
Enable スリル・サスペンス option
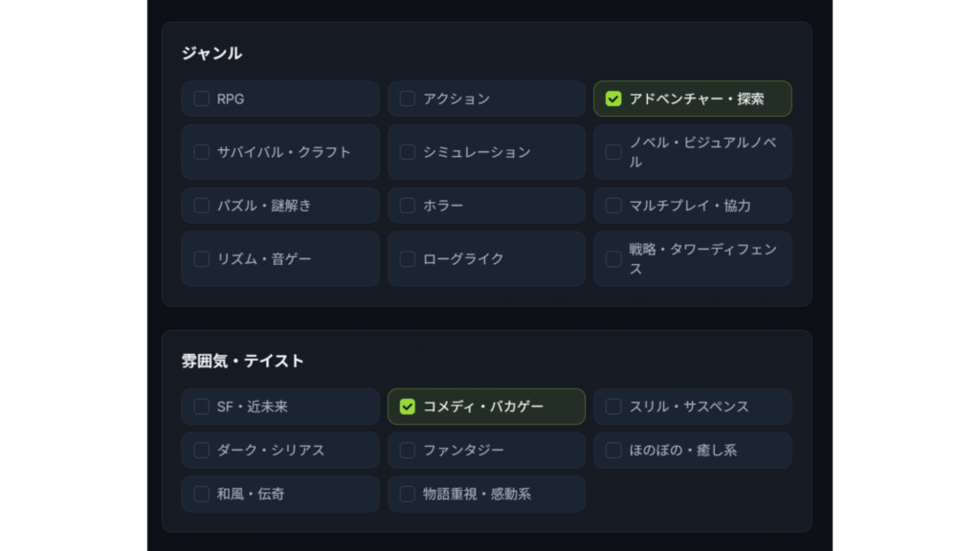click(613, 407)
